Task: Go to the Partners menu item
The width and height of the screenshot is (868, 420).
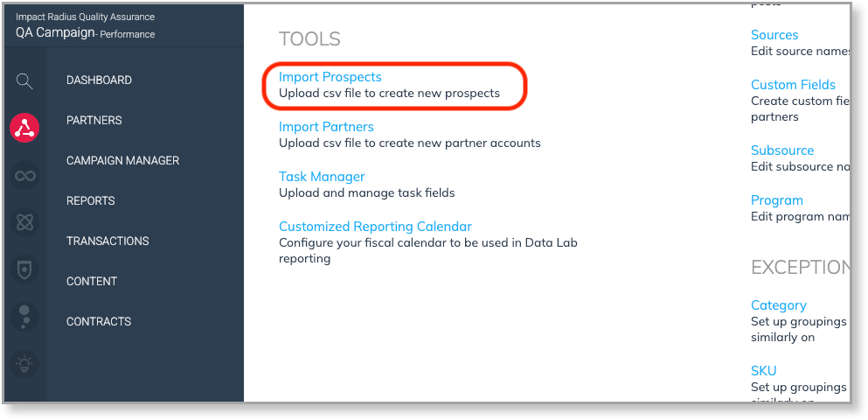Action: pyautogui.click(x=94, y=121)
